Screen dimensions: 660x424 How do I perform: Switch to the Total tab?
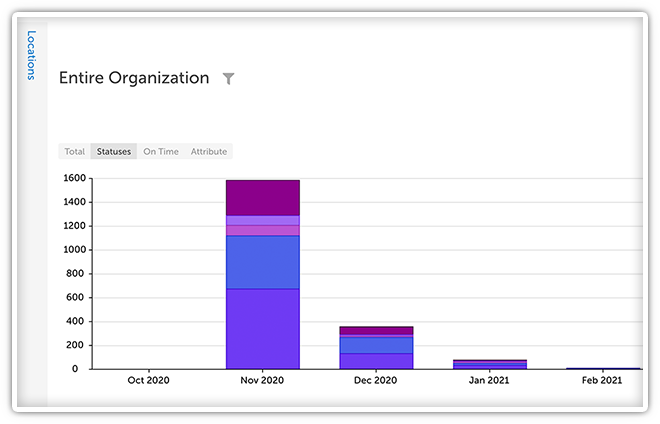(74, 152)
